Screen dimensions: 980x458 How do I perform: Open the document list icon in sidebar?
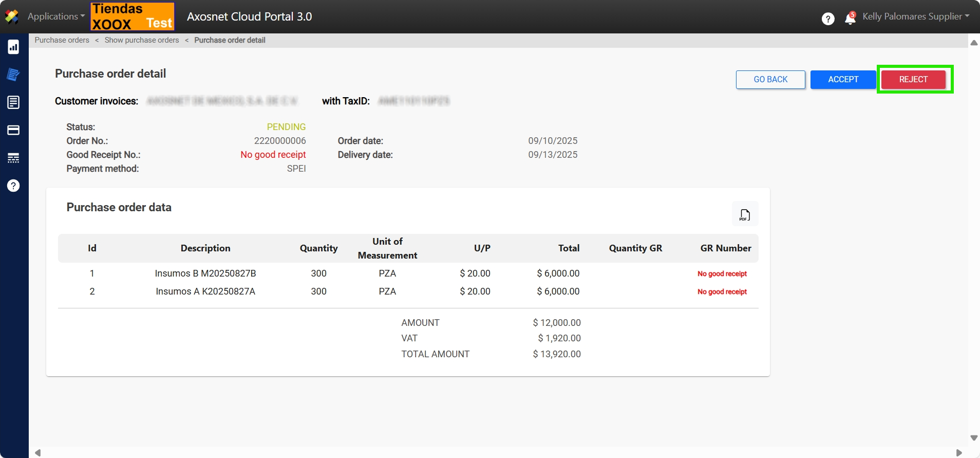click(x=13, y=102)
